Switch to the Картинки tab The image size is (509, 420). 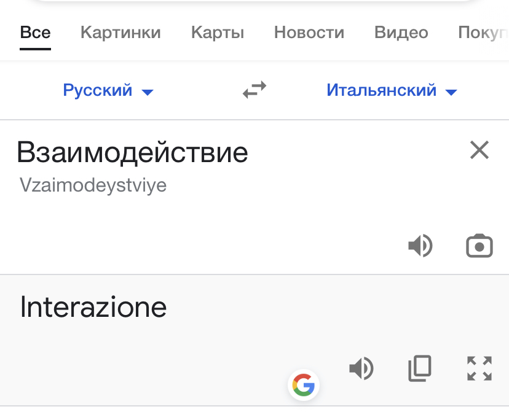(x=120, y=33)
